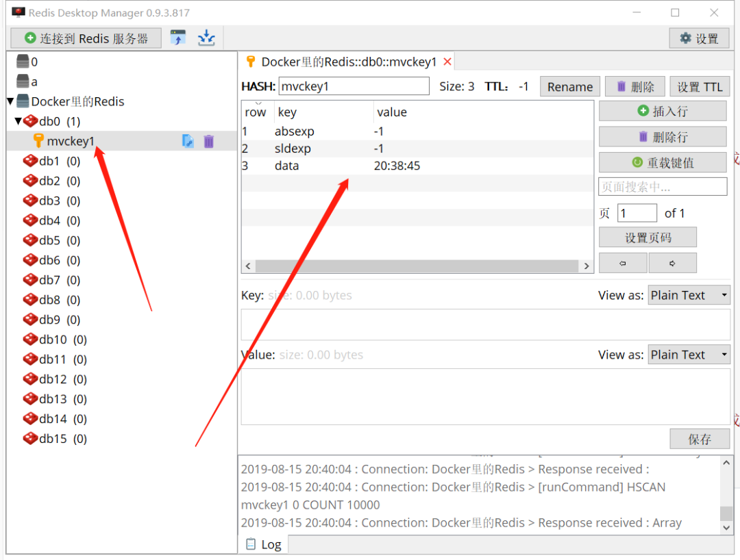Click the HASH key name input field
This screenshot has width=740, height=560.
[354, 86]
